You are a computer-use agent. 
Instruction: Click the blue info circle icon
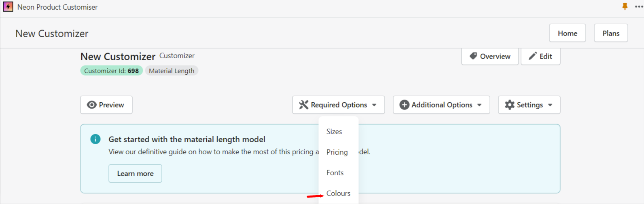(95, 139)
